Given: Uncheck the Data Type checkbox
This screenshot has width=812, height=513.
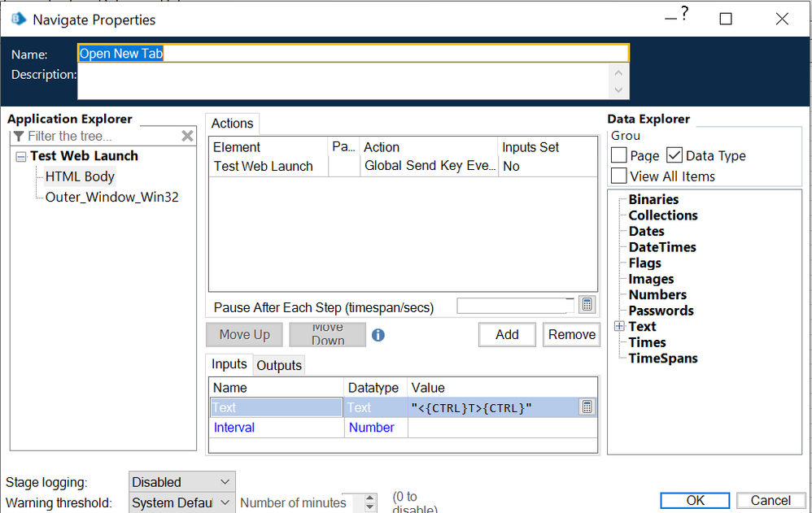Looking at the screenshot, I should [x=674, y=155].
